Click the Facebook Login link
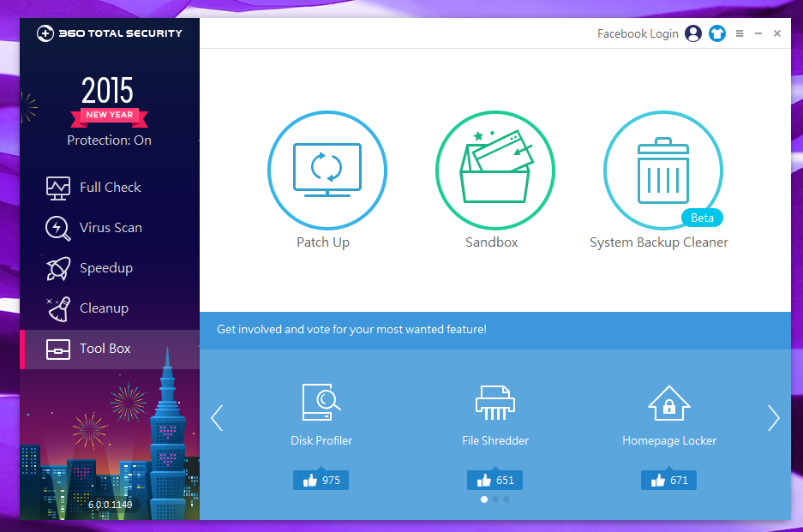 (x=638, y=33)
